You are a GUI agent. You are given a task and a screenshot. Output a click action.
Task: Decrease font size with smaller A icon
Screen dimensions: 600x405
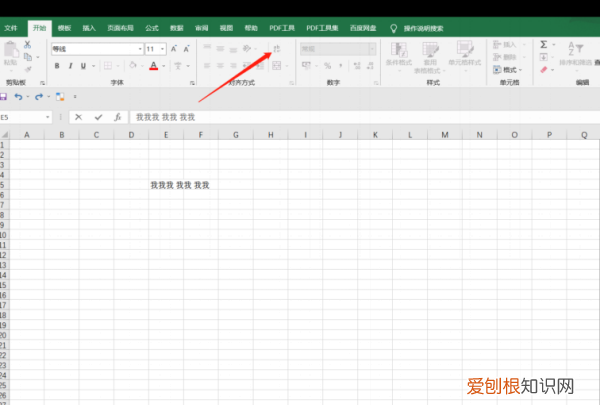(186, 49)
